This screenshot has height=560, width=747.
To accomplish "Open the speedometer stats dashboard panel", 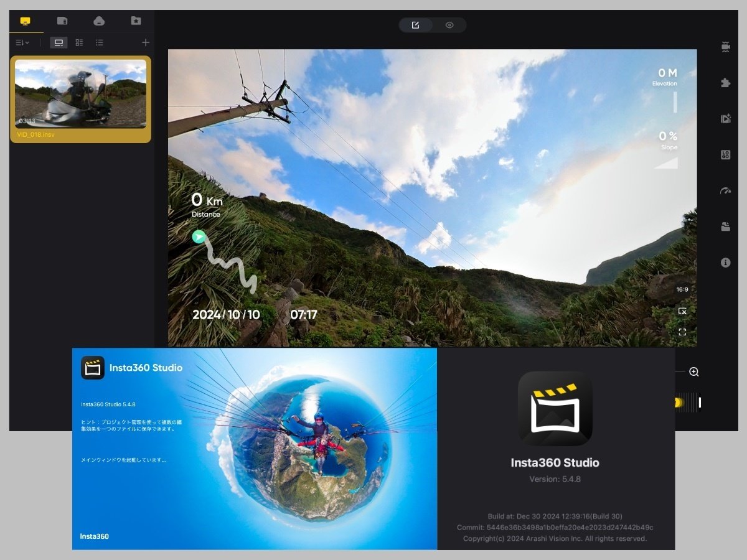I will [725, 191].
